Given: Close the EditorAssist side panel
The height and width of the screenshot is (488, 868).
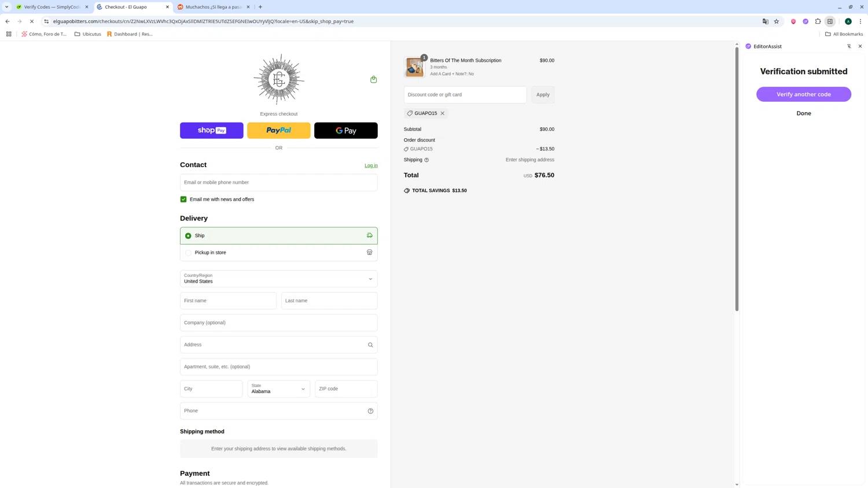Looking at the screenshot, I should coord(860,46).
